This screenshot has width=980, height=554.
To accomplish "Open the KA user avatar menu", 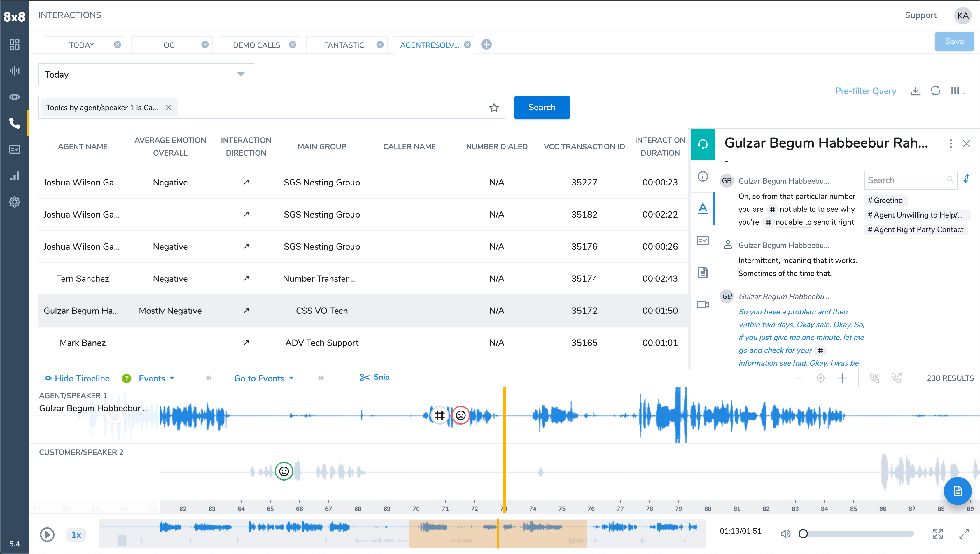I will click(x=963, y=16).
